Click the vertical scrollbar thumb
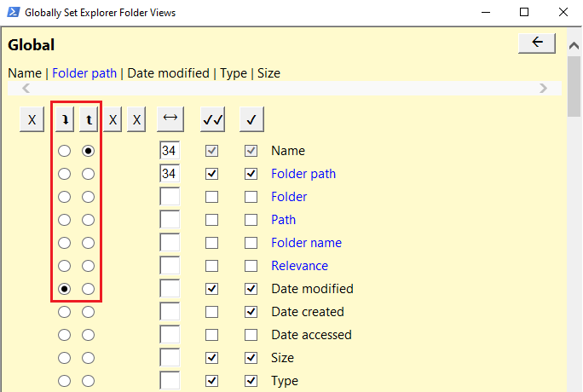 click(x=574, y=86)
